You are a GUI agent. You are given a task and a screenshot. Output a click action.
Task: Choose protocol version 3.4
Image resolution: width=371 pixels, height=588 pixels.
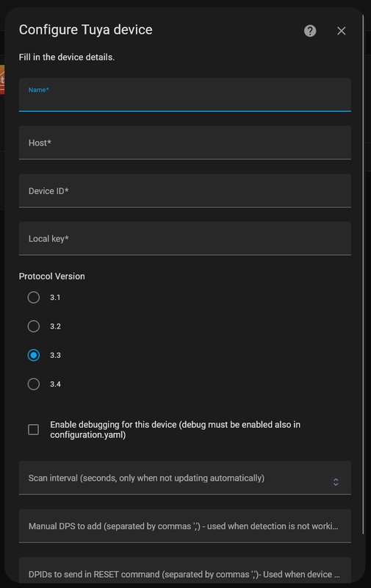click(x=33, y=384)
